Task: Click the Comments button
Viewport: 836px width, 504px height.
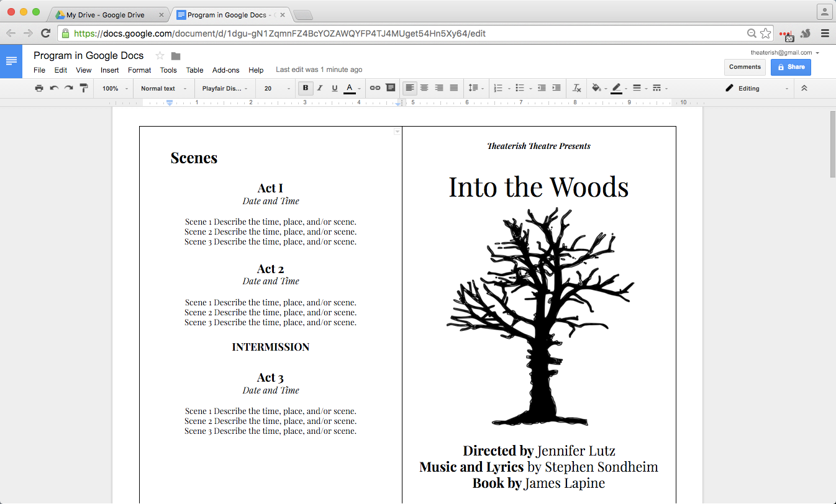Action: coord(745,67)
